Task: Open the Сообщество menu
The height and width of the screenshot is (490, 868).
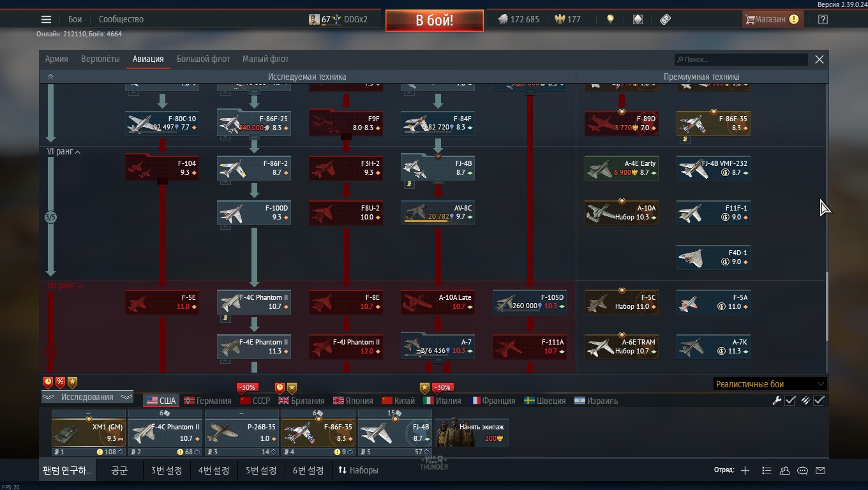Action: pos(121,19)
